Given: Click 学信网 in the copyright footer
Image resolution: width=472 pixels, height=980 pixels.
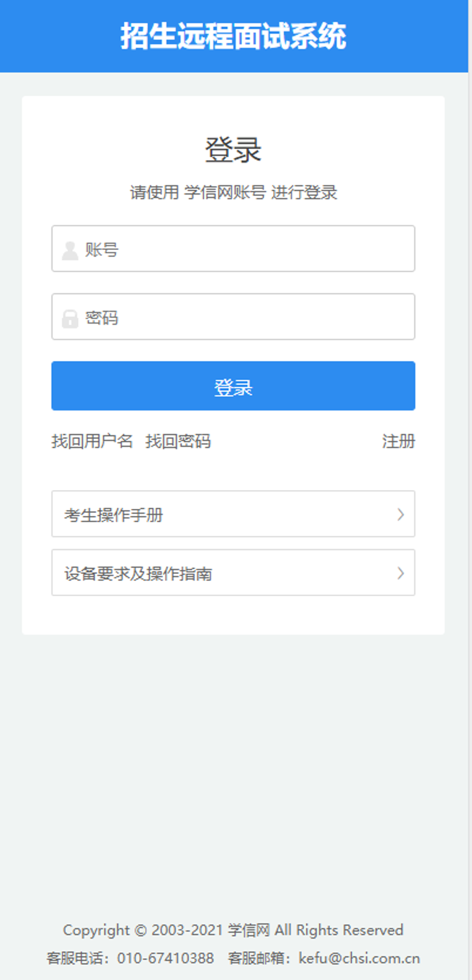Looking at the screenshot, I should 248,930.
